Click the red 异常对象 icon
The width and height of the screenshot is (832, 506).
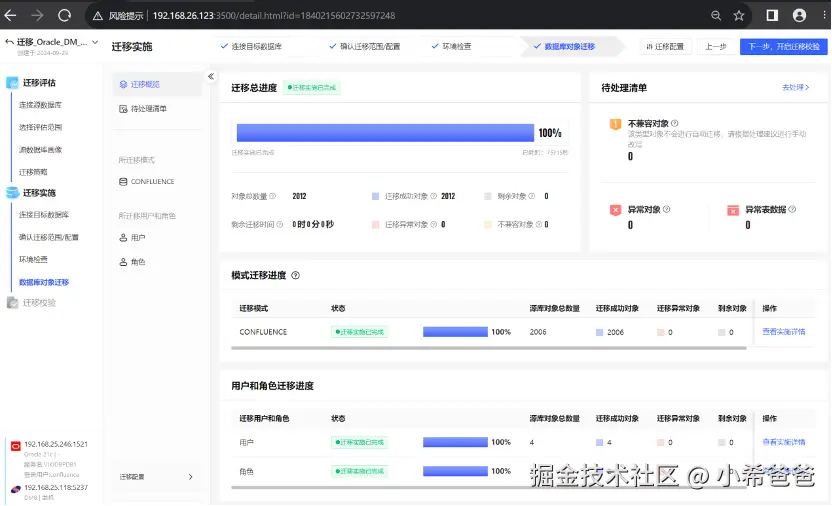click(615, 210)
